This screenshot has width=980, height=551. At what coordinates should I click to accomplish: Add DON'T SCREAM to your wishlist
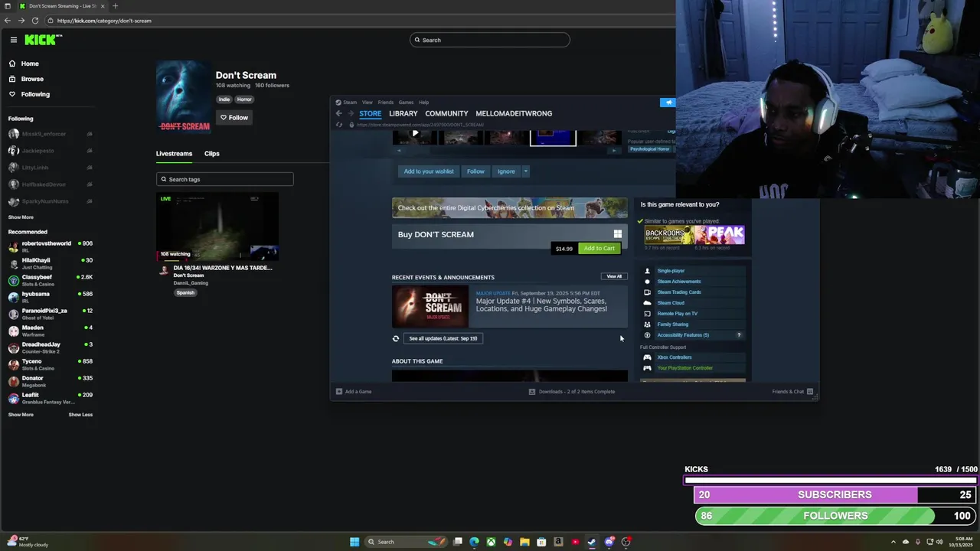click(x=429, y=171)
